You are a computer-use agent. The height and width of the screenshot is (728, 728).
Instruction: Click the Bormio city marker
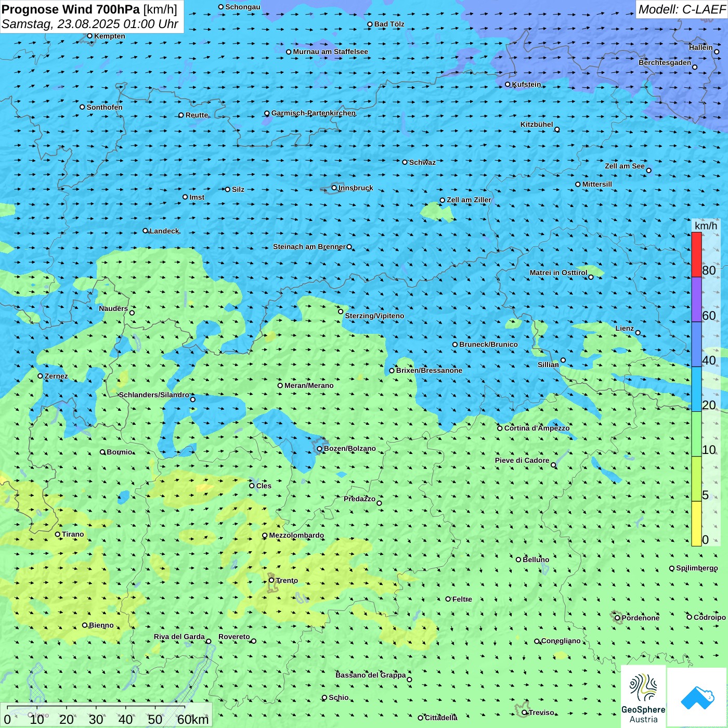(x=102, y=452)
